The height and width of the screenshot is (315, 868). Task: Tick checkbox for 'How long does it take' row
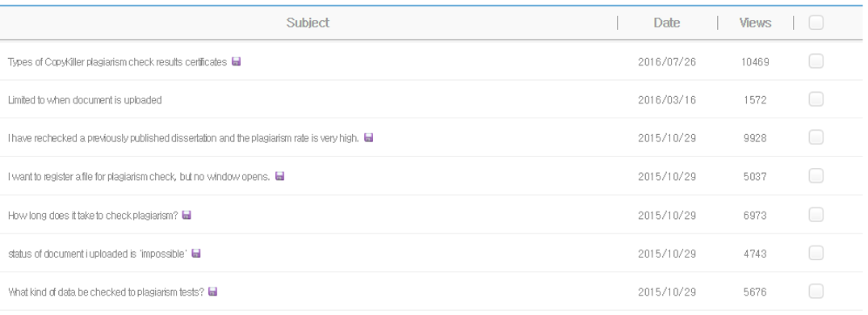click(x=816, y=214)
